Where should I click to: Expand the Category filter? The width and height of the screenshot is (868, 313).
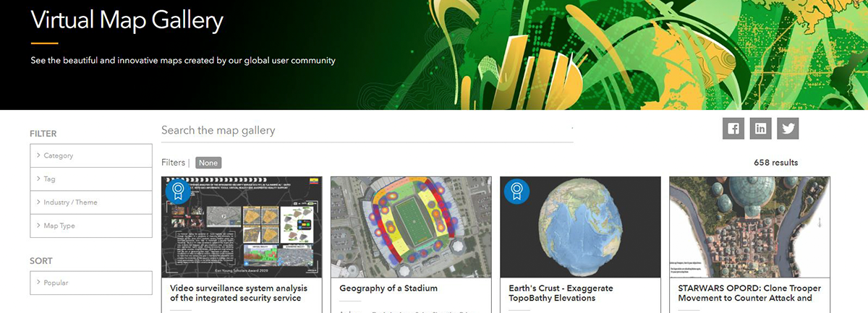(x=91, y=155)
